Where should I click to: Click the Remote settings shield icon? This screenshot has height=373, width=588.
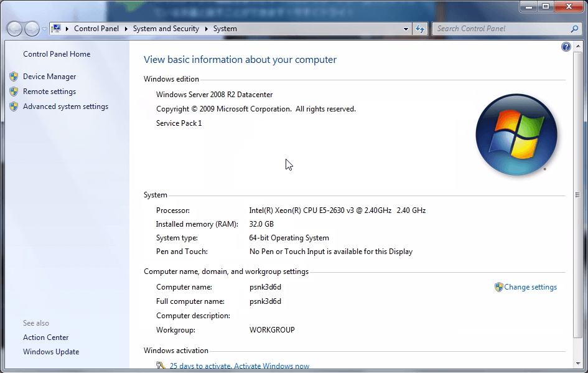[14, 92]
